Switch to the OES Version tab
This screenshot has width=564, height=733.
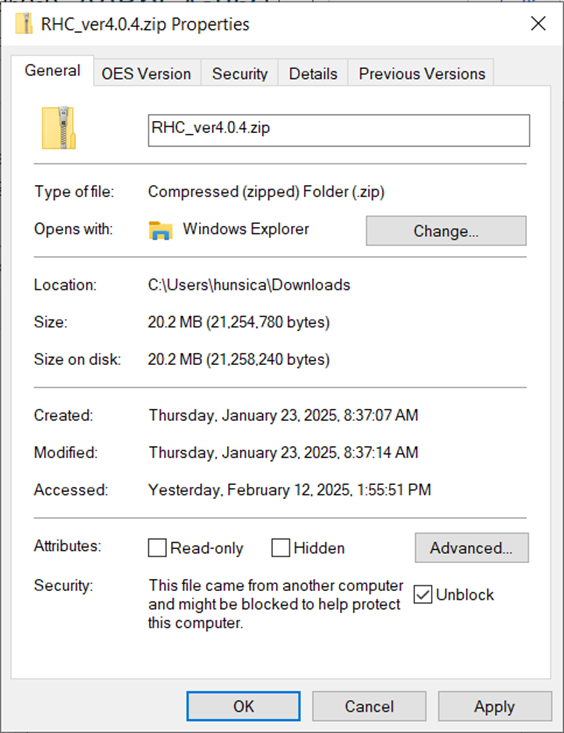pos(146,73)
